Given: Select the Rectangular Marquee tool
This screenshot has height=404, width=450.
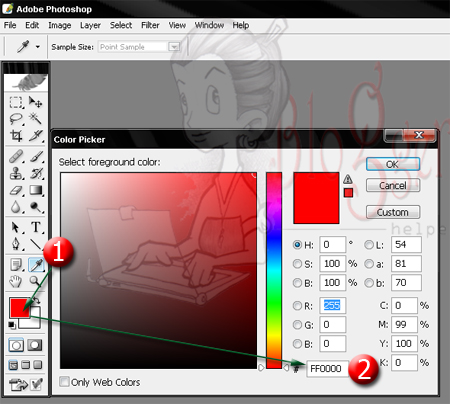Looking at the screenshot, I should point(16,102).
